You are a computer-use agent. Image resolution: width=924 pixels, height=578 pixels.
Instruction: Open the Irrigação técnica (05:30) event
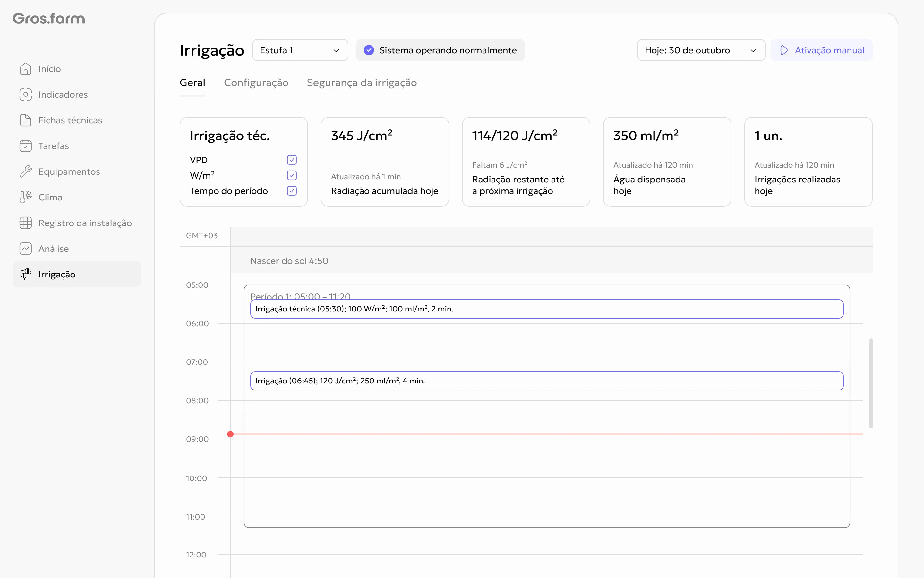[547, 309]
